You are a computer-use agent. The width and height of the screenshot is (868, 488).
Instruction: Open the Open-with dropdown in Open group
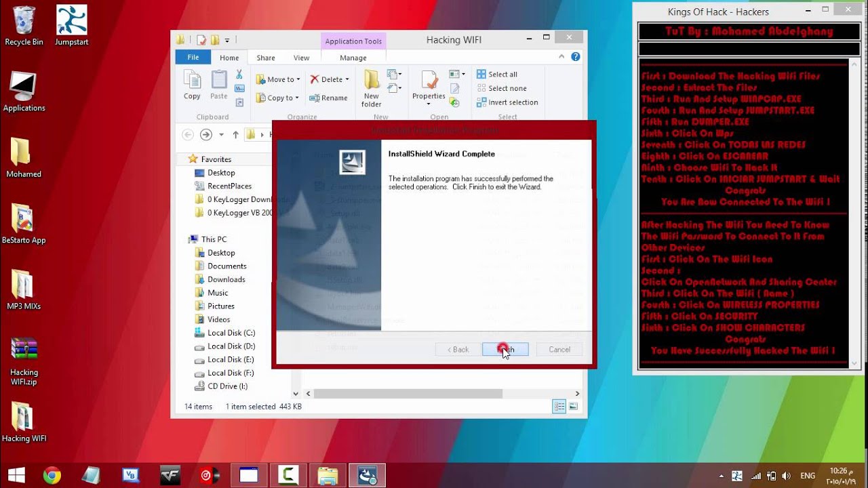coord(458,74)
